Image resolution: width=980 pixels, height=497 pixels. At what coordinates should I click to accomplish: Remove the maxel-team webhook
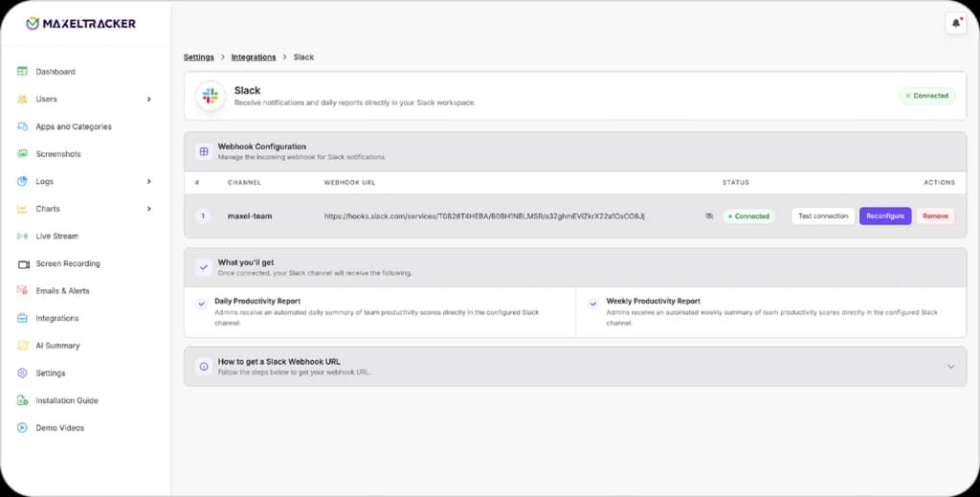click(935, 216)
